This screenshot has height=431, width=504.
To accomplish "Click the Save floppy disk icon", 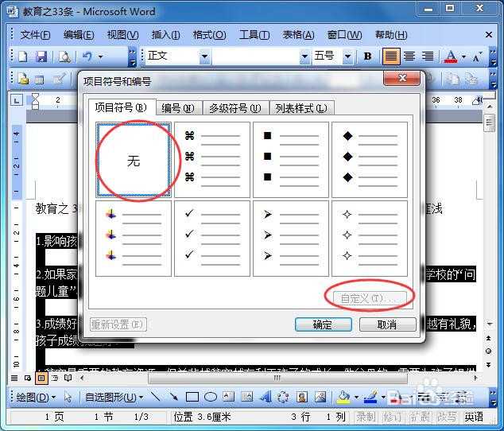I will pos(41,57).
